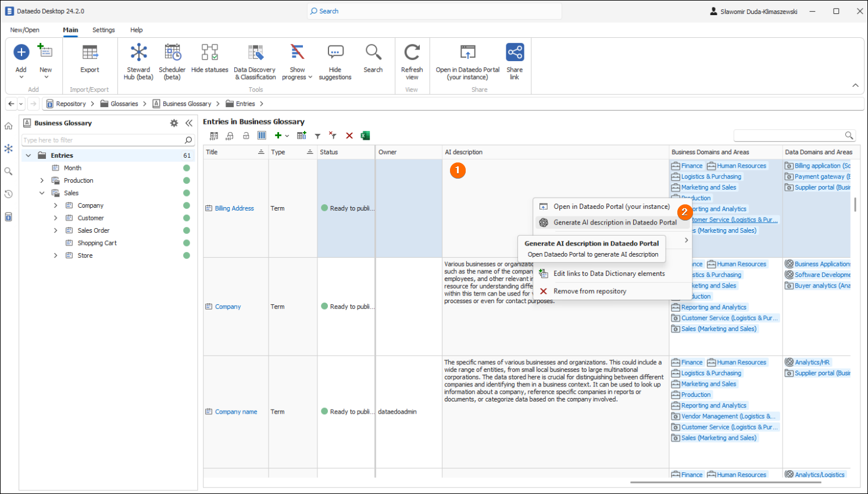Open the Show progress dropdown
The width and height of the screenshot is (868, 494).
(x=297, y=61)
